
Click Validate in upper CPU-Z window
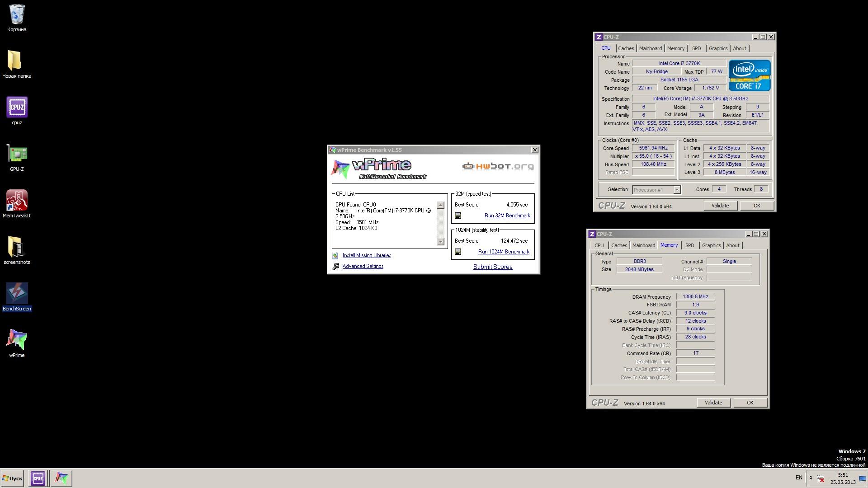[x=720, y=206]
